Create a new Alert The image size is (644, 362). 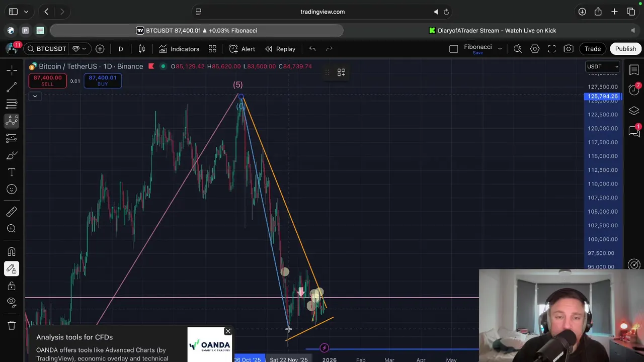242,49
